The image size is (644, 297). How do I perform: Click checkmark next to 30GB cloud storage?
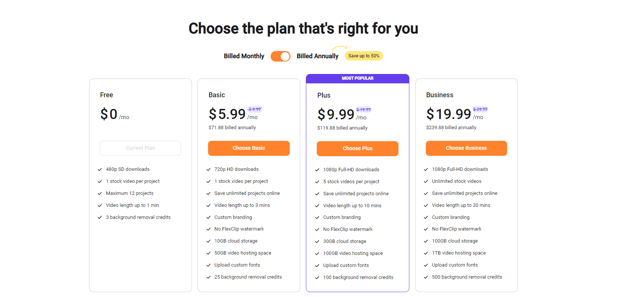click(317, 241)
